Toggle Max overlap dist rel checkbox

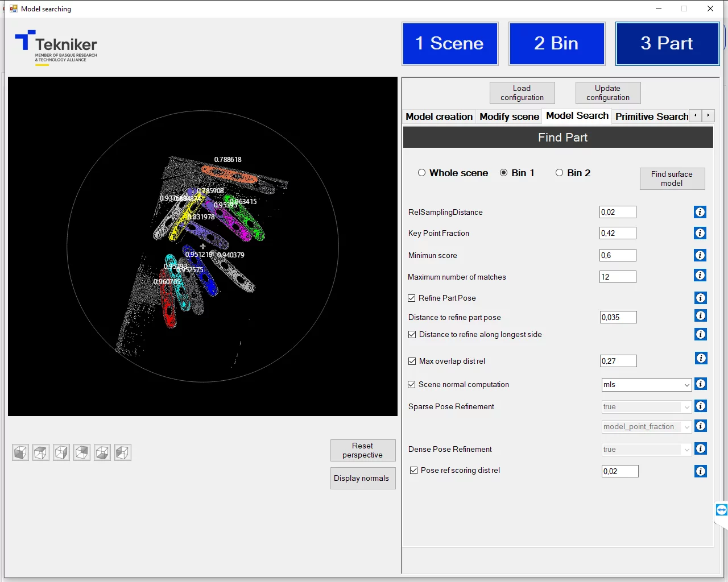pyautogui.click(x=412, y=361)
